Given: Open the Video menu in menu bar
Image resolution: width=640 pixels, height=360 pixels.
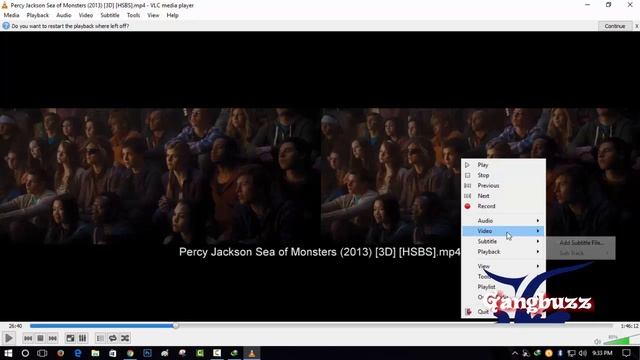Looking at the screenshot, I should tap(86, 15).
